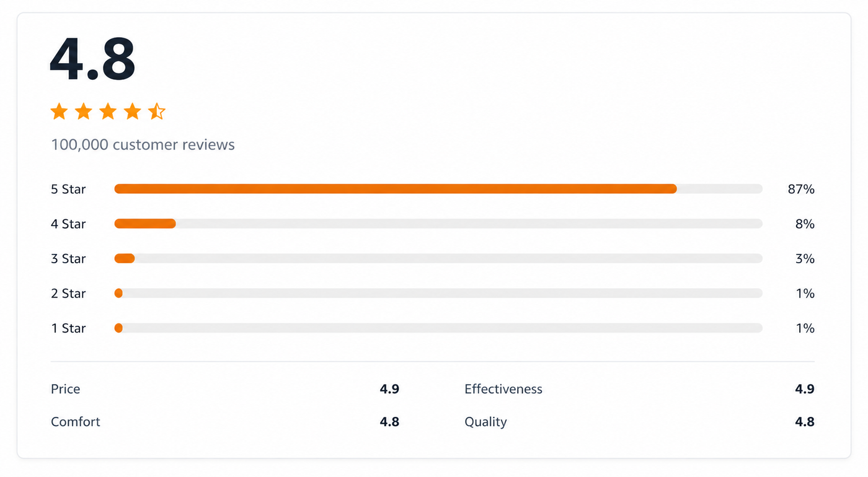Click the third orange star icon
The image size is (868, 477).
108,112
